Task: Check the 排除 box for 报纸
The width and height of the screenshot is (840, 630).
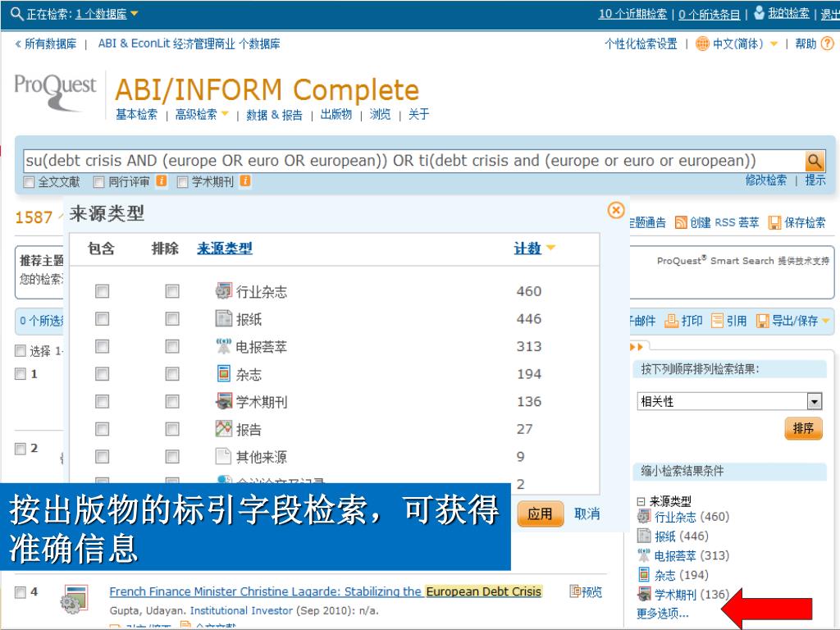Action: pos(172,319)
